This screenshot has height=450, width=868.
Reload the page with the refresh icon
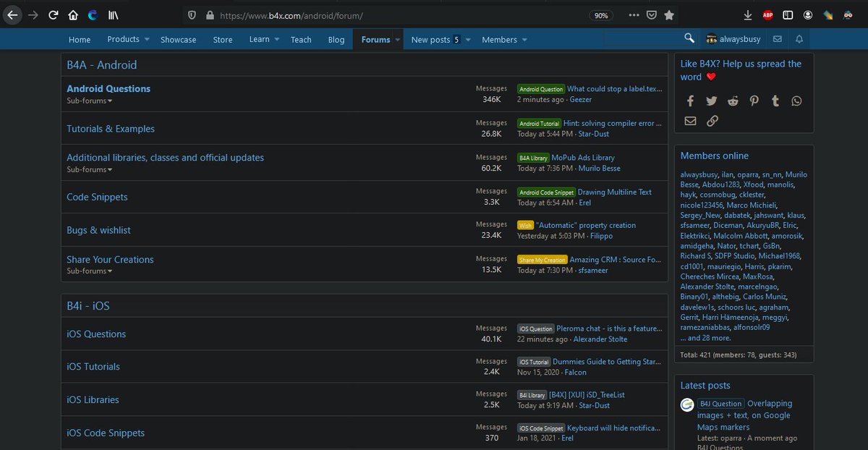pos(54,14)
